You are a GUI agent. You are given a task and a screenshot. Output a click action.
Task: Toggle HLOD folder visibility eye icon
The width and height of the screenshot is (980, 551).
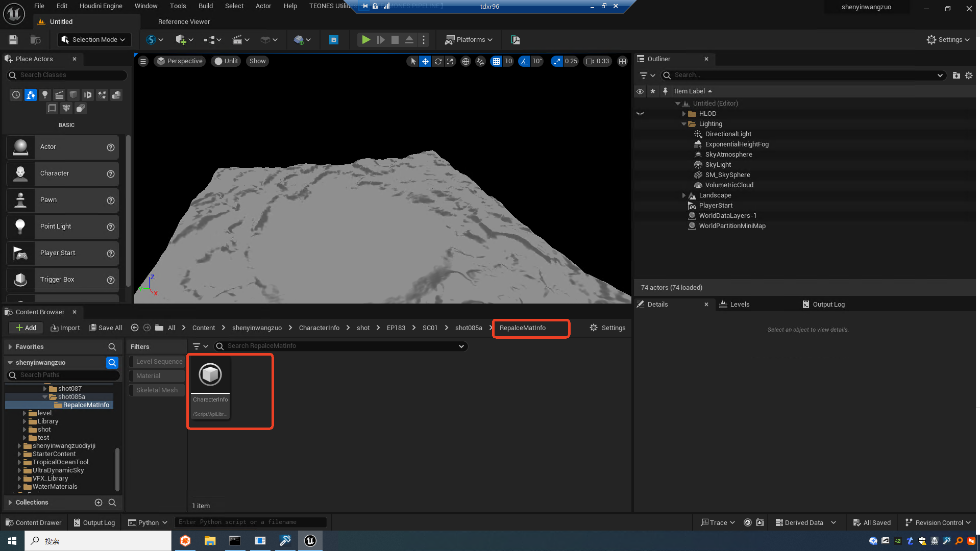tap(640, 114)
